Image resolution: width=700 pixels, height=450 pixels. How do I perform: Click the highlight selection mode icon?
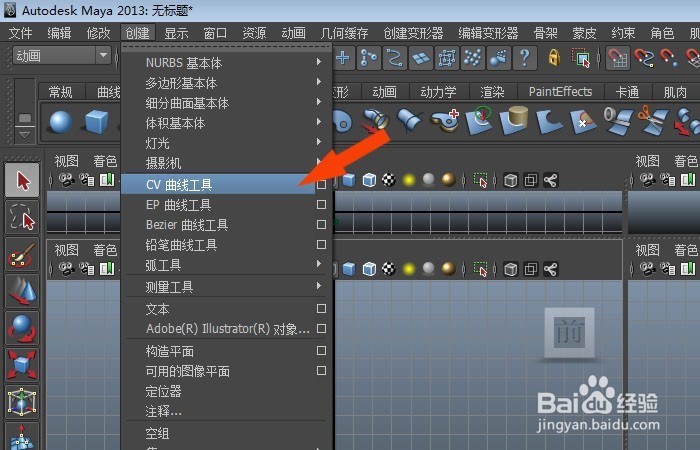pos(580,58)
